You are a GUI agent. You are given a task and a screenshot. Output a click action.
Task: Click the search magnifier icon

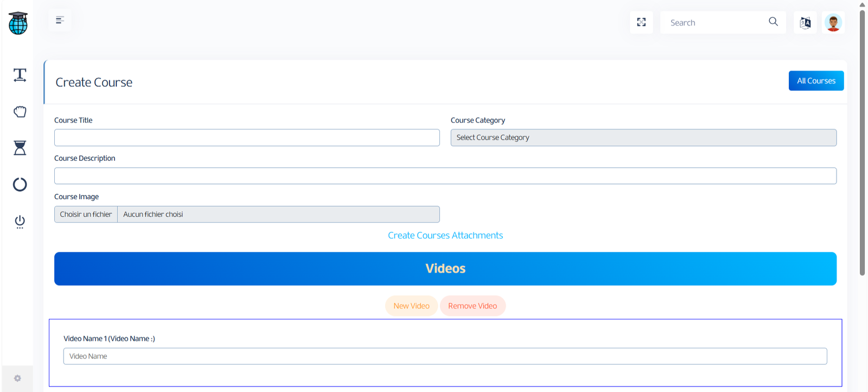click(x=773, y=22)
